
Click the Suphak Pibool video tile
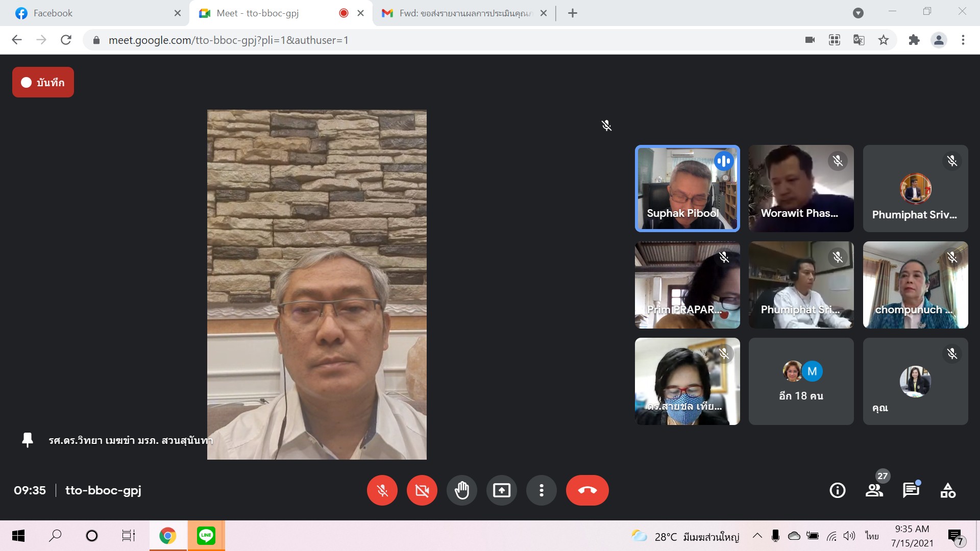pos(687,188)
